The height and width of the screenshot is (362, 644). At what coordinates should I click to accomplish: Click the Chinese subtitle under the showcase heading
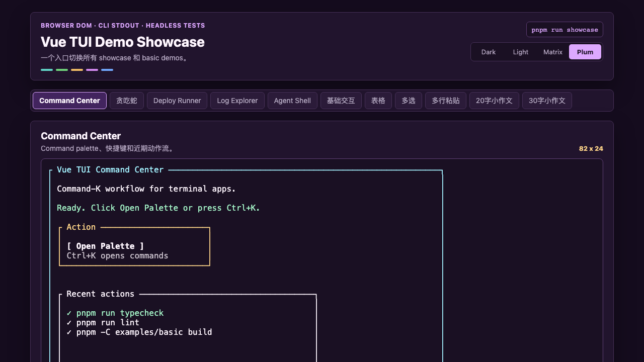coord(116,58)
